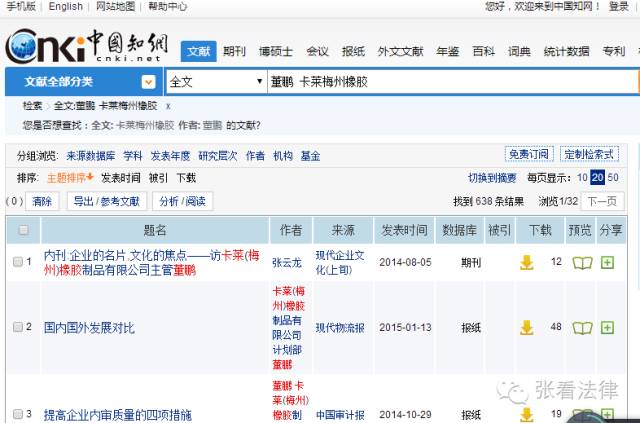Preview article 1 with book icon
The image size is (640, 423).
click(582, 263)
